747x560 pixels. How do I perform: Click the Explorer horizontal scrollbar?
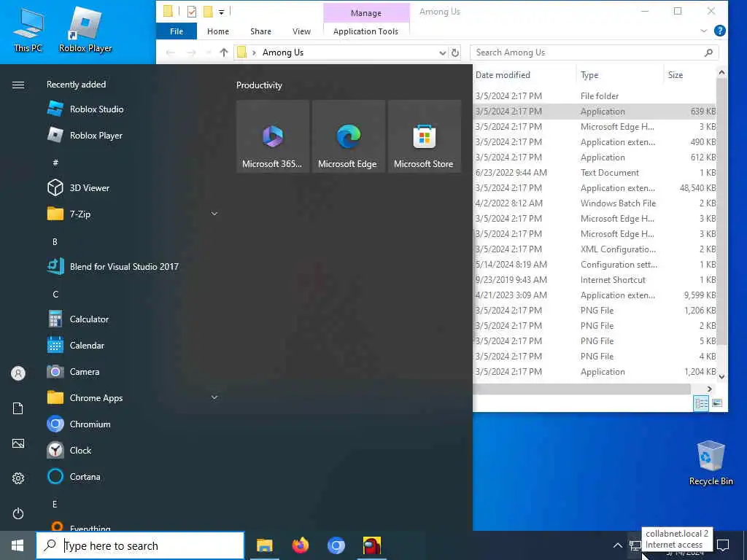[x=581, y=389]
